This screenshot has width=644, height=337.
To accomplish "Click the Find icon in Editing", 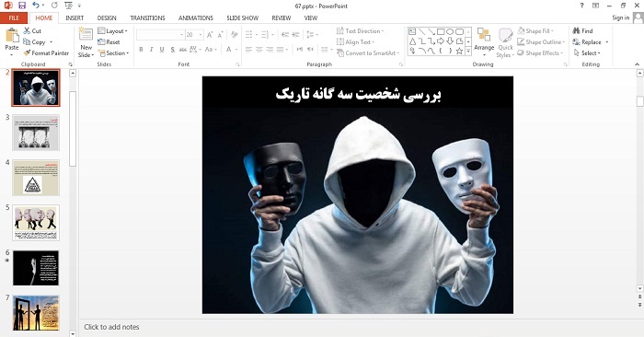I will pos(576,30).
